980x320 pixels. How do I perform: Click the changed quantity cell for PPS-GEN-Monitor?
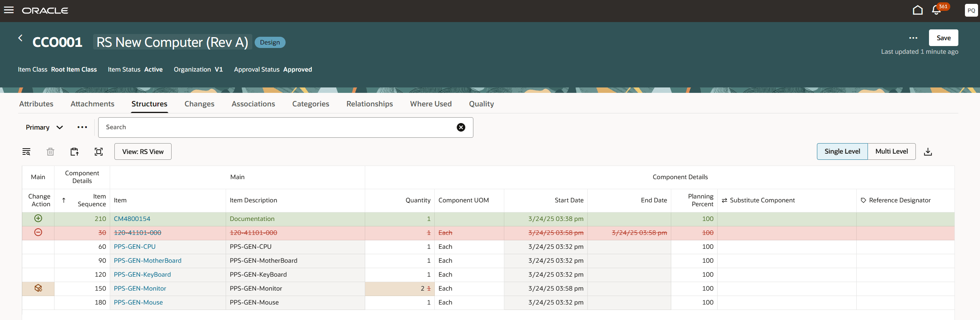pos(400,289)
